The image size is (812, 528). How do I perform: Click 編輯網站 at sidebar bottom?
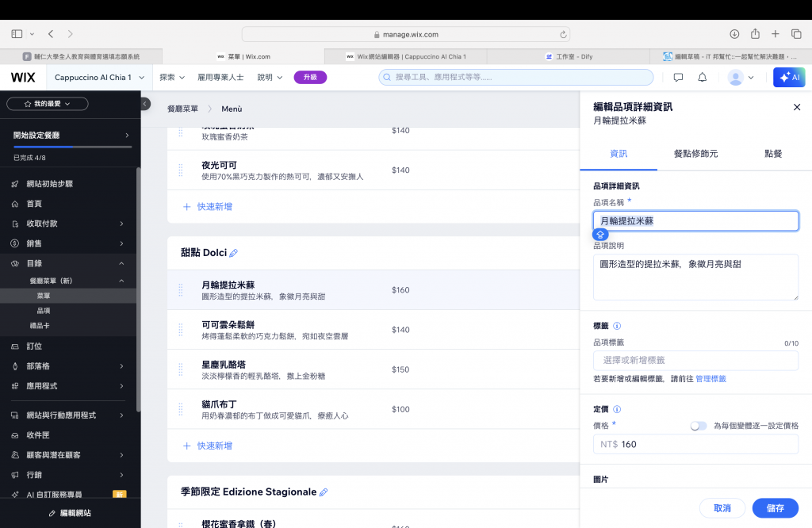[x=70, y=513]
